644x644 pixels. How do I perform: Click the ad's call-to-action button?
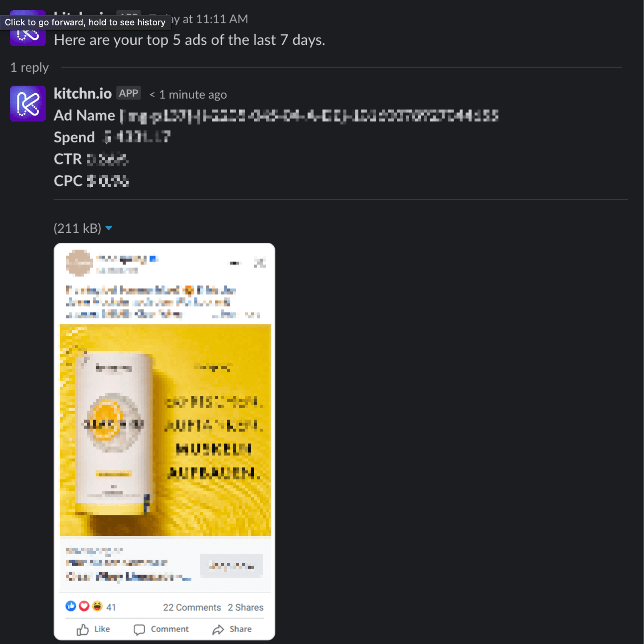232,565
